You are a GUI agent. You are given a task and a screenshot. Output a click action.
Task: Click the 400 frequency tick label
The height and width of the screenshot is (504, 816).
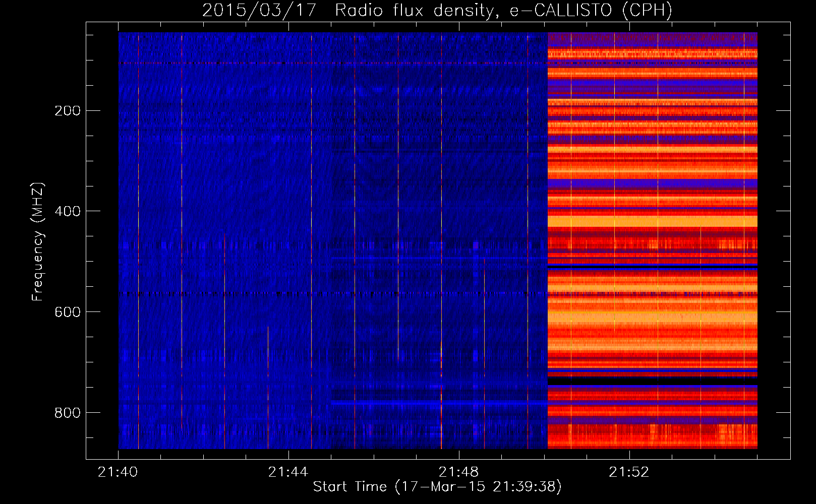(x=68, y=211)
